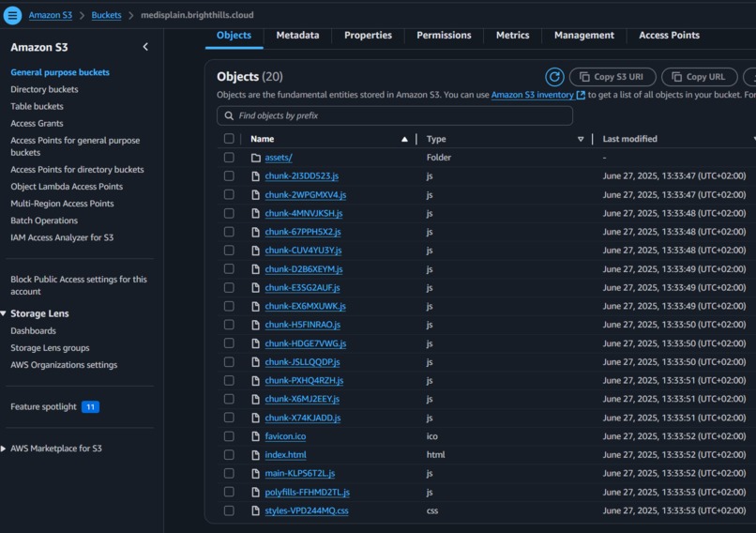Click the folder icon beside assets/
The image size is (756, 533).
[256, 158]
